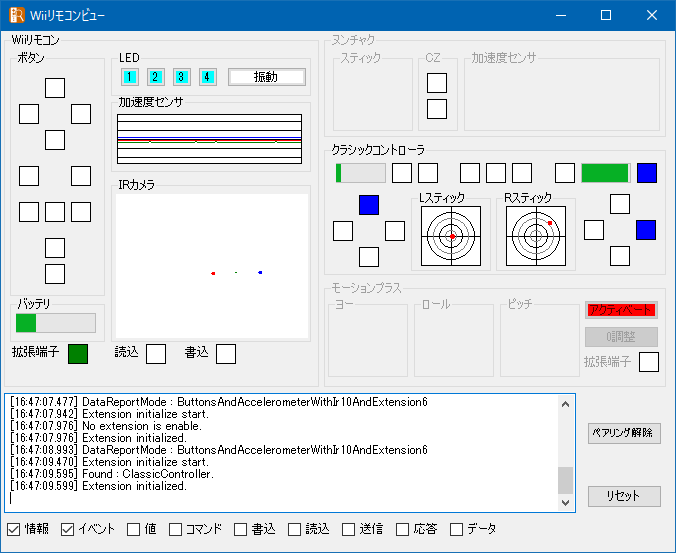Click the リセット button
The height and width of the screenshot is (553, 676).
point(624,496)
